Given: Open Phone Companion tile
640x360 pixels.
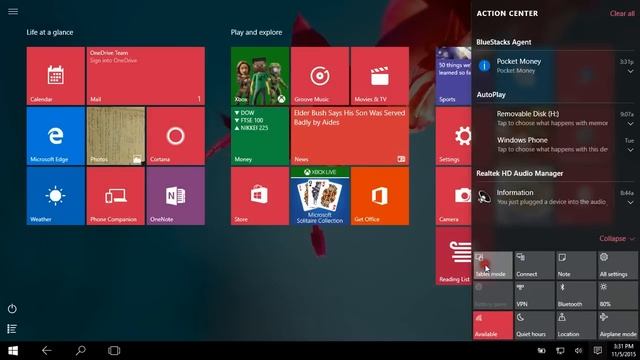Looking at the screenshot, I should (x=116, y=196).
